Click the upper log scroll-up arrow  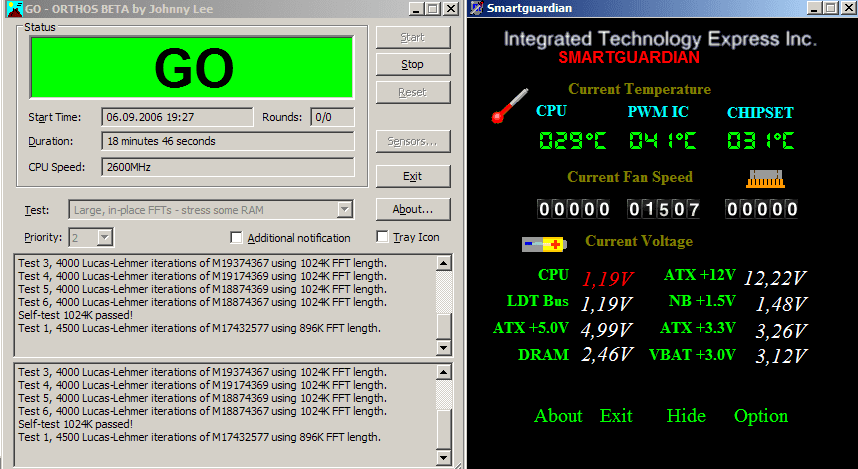(x=444, y=263)
